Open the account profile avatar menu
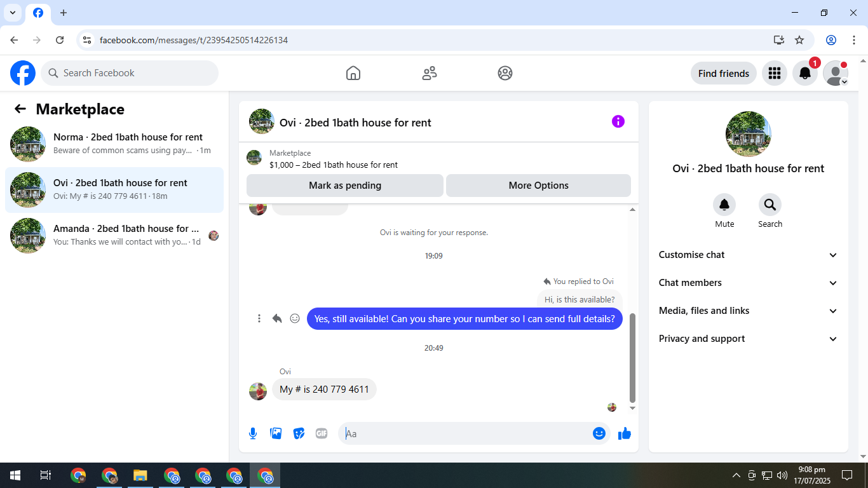The height and width of the screenshot is (488, 868). pyautogui.click(x=836, y=73)
